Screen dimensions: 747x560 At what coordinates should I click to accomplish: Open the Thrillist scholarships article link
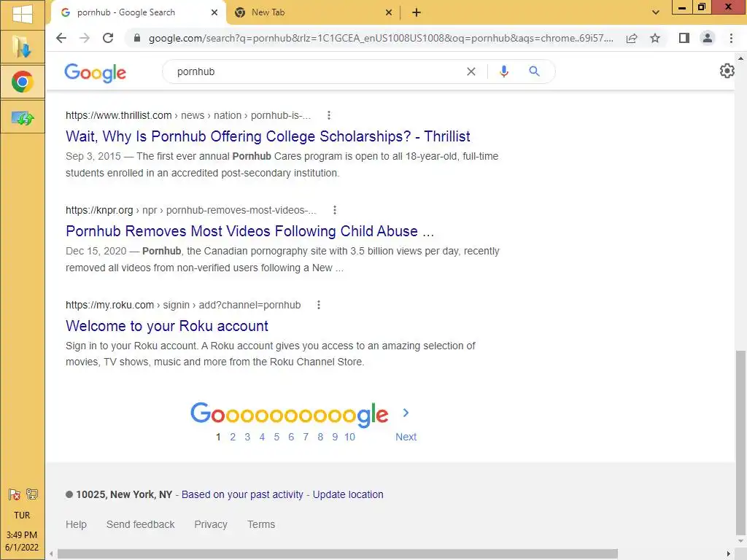click(x=268, y=136)
